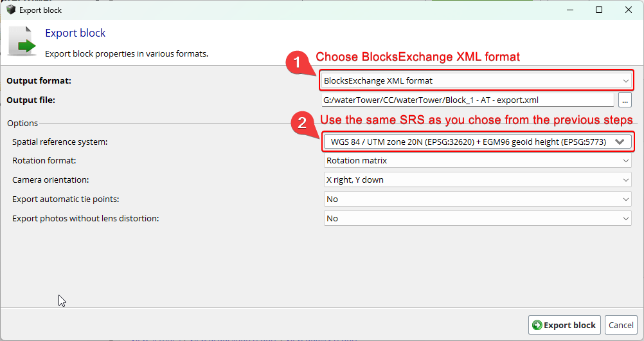Click the green arrow icon on Export block button
644x341 pixels.
[537, 325]
